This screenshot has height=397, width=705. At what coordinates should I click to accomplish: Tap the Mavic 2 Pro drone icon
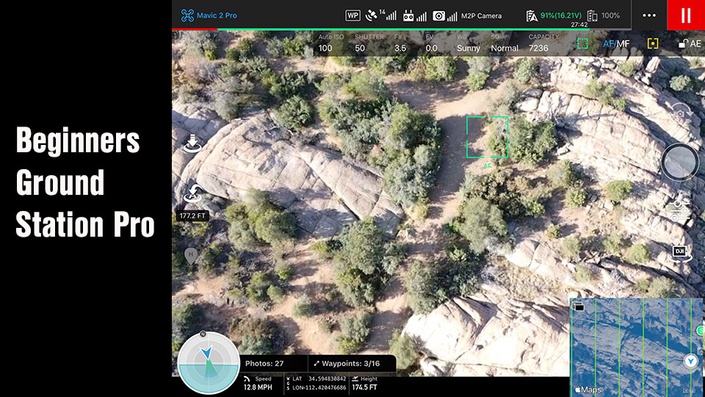[x=187, y=15]
